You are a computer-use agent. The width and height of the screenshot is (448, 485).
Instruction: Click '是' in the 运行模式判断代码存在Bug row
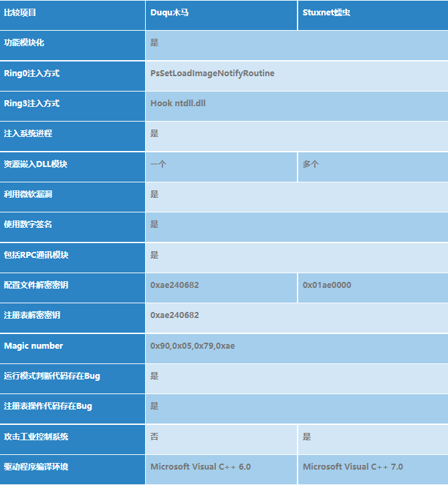point(154,376)
